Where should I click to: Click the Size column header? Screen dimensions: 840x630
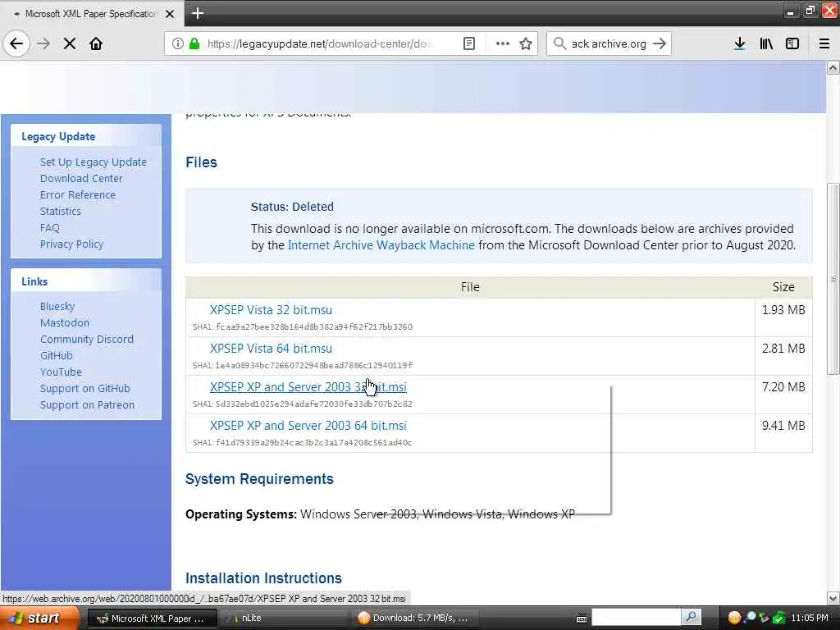tap(783, 287)
